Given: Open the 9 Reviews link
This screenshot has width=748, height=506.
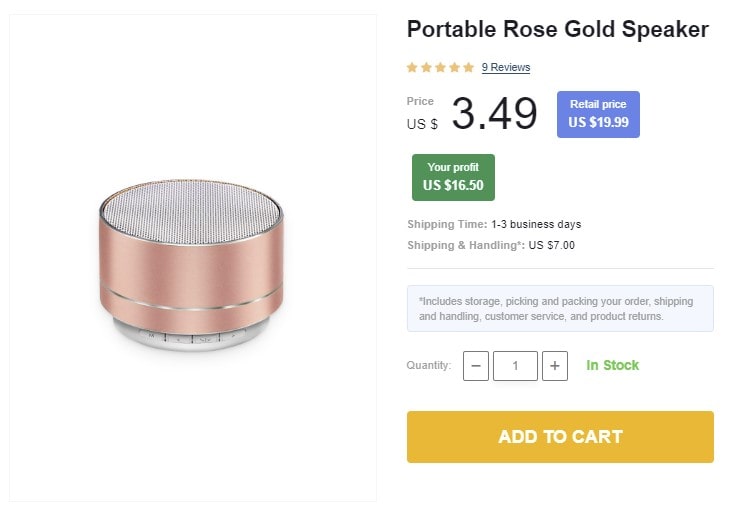Looking at the screenshot, I should click(x=505, y=68).
